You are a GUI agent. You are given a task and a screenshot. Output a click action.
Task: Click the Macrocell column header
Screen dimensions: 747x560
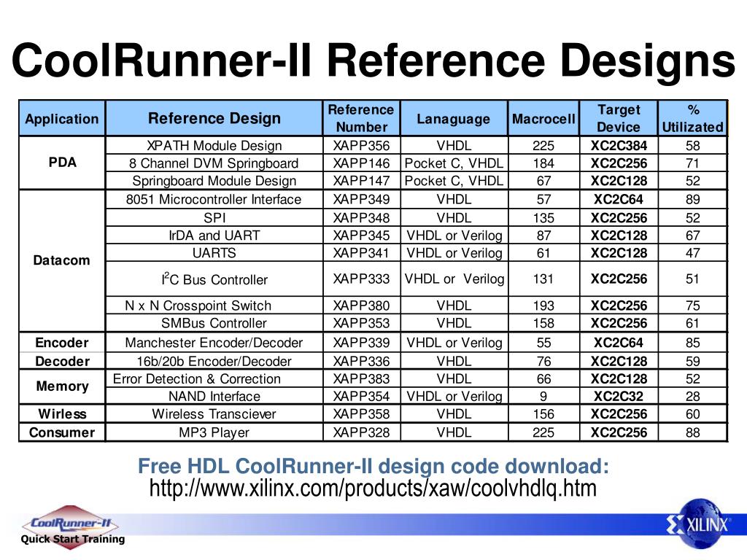[543, 118]
